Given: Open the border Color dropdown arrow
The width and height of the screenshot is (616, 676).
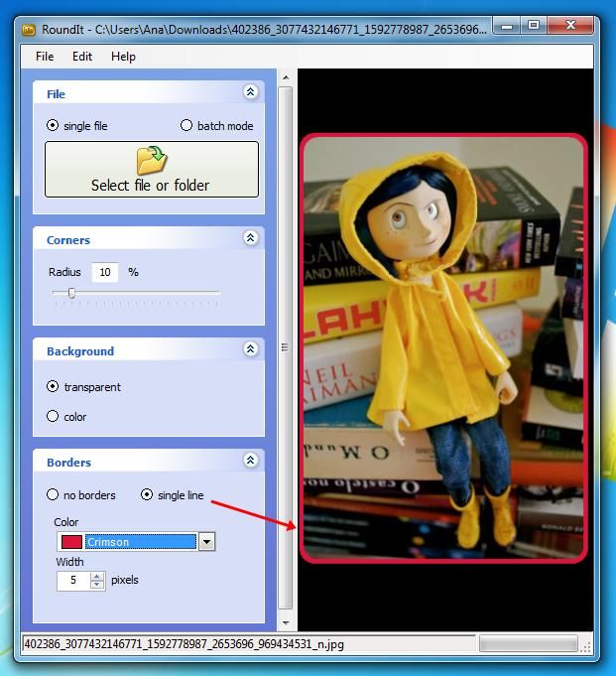Looking at the screenshot, I should pos(206,542).
